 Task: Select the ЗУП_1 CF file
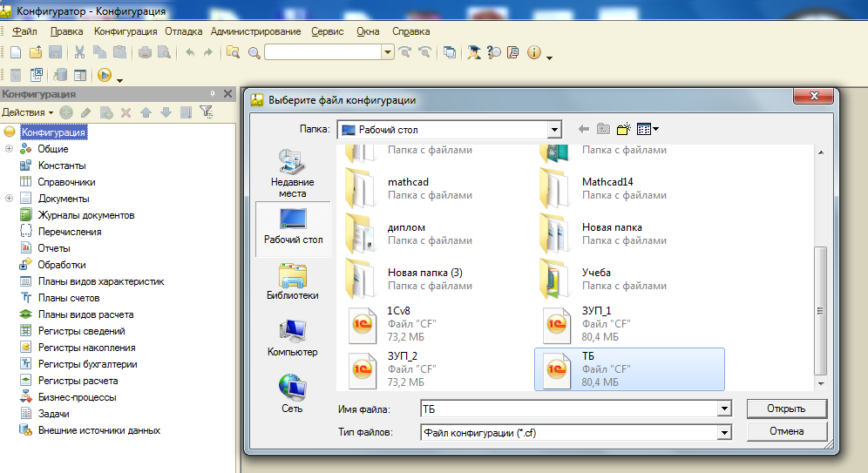(x=629, y=324)
